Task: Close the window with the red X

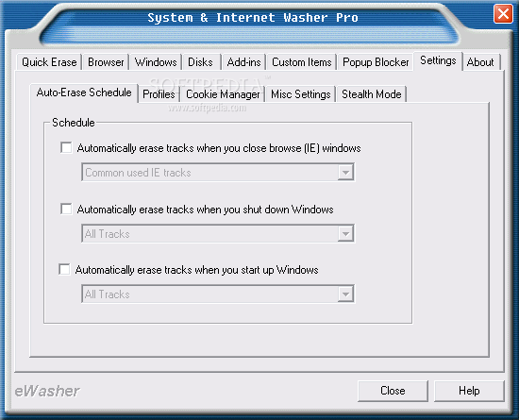Action: pos(503,14)
